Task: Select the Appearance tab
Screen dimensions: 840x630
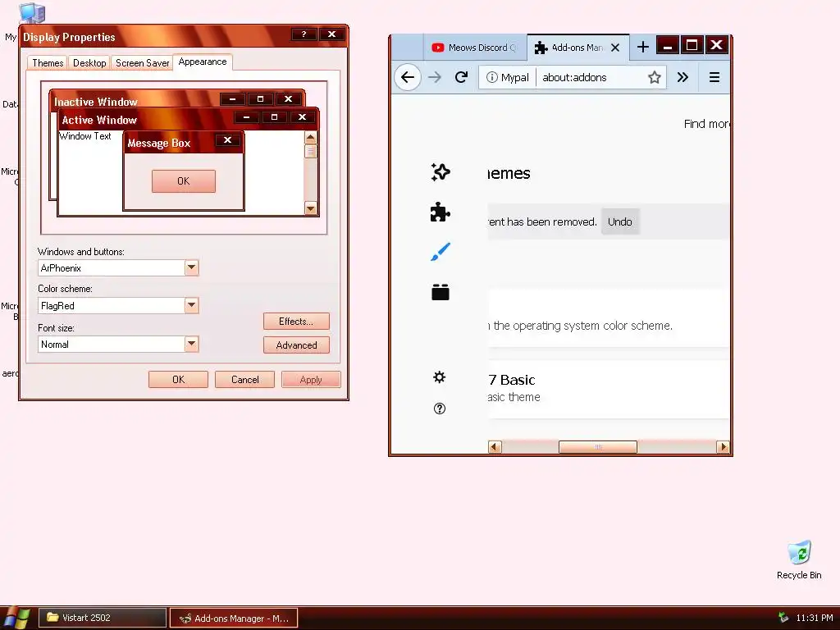Action: (x=203, y=62)
